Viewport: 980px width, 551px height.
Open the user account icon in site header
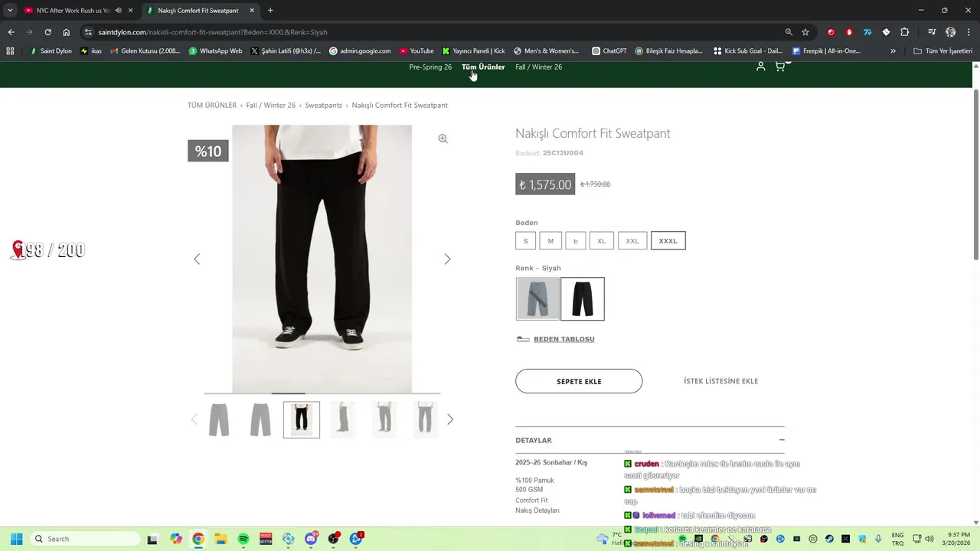tap(760, 67)
